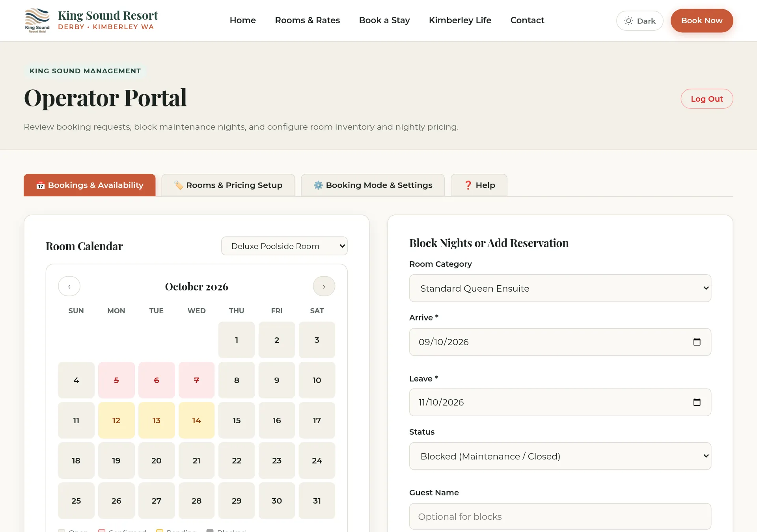The width and height of the screenshot is (757, 532).
Task: Select October 11 on calendar
Action: tap(76, 420)
